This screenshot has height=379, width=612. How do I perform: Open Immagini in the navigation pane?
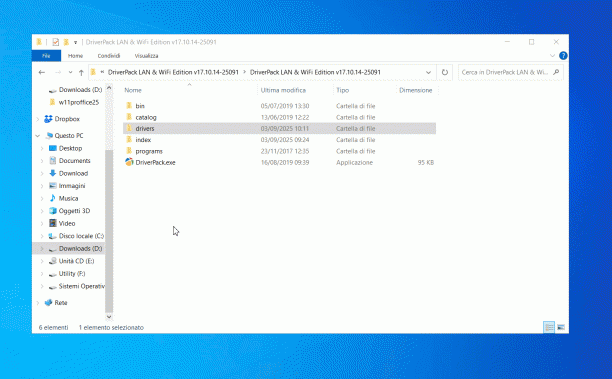tap(72, 186)
